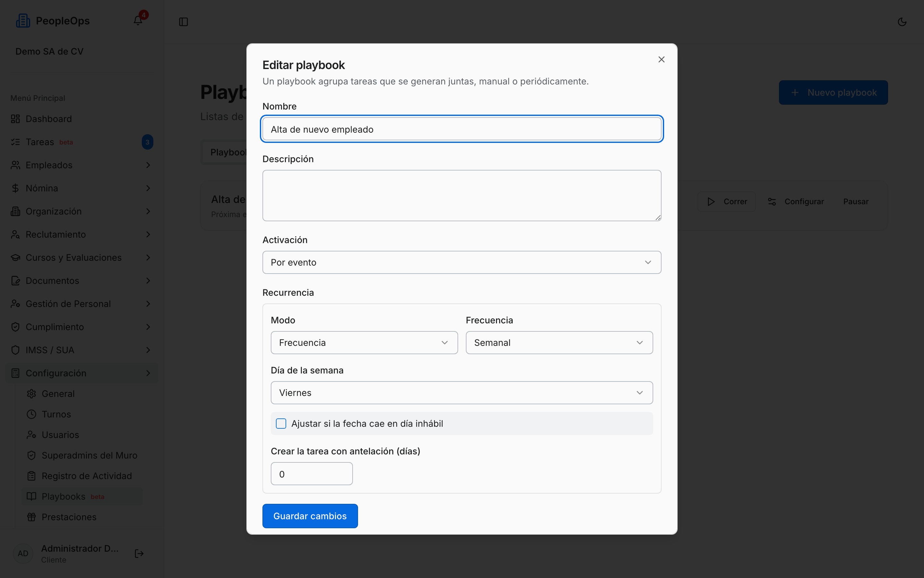This screenshot has height=578, width=924.
Task: Click the IMSS / SUA shield icon
Action: (15, 350)
